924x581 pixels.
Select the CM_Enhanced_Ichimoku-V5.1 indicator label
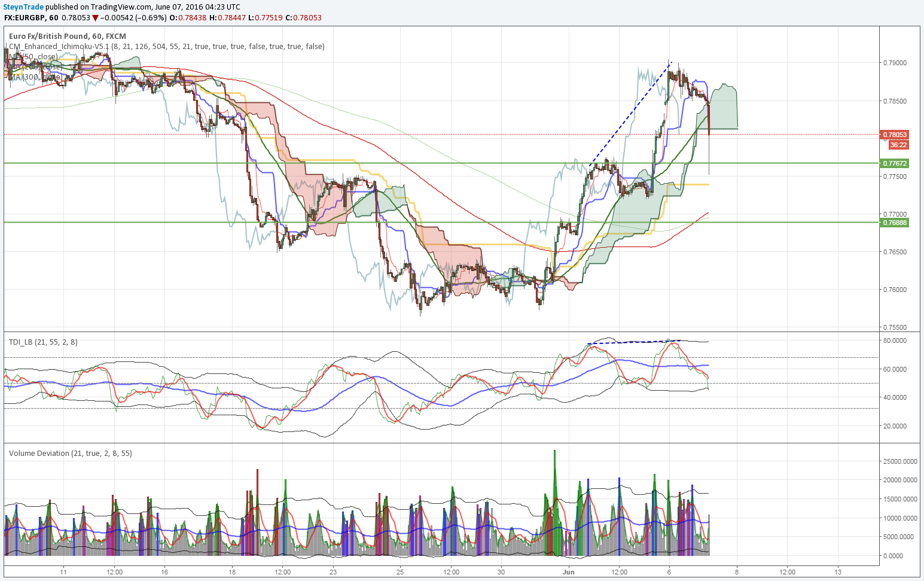pos(167,46)
